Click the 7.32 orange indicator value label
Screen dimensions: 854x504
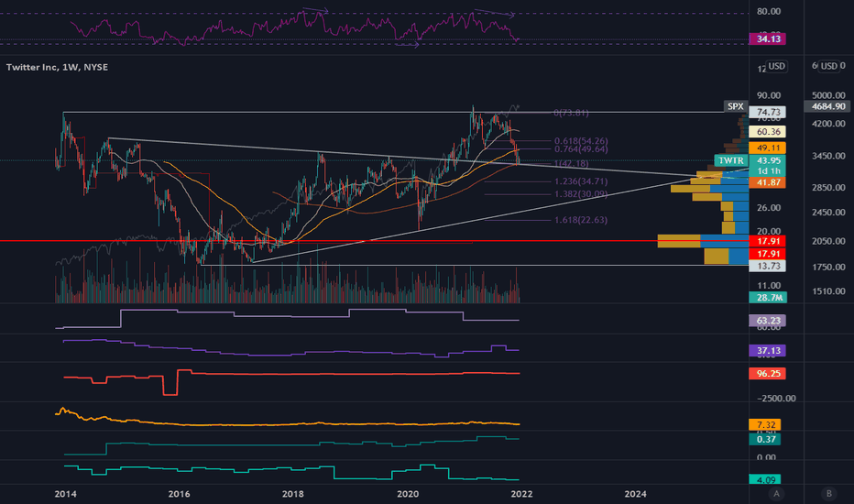click(x=765, y=424)
